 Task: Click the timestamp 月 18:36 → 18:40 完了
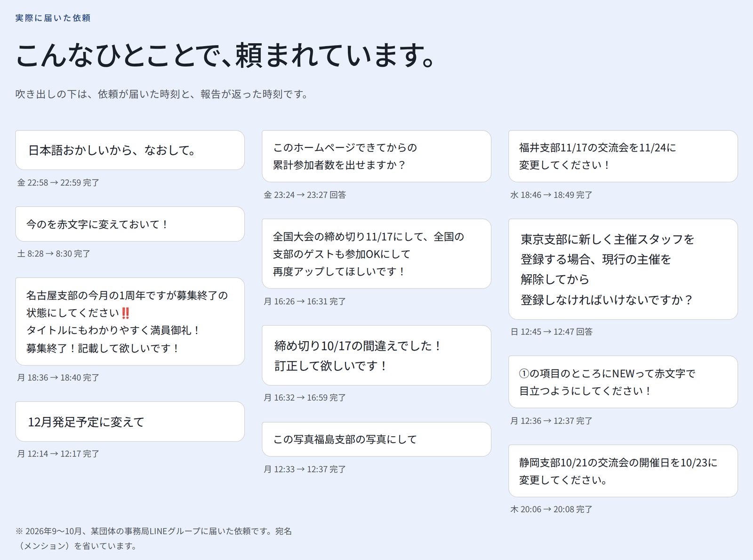tap(58, 377)
